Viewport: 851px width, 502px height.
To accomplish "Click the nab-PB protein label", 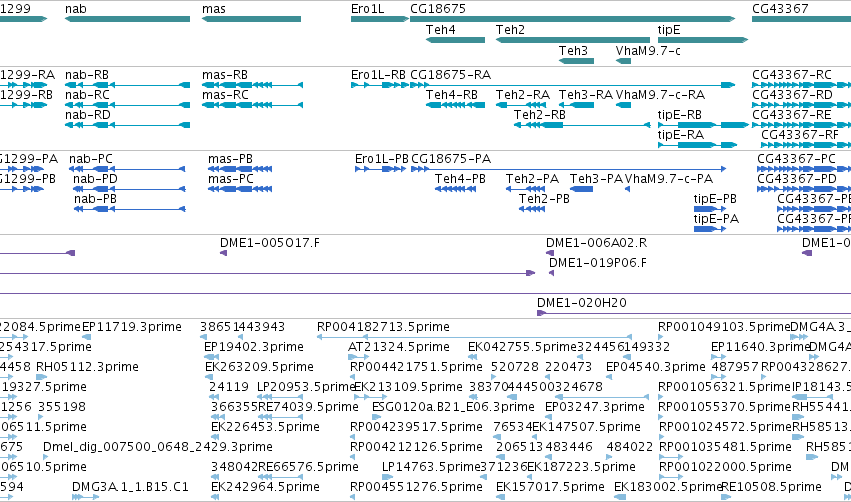I will (96, 199).
